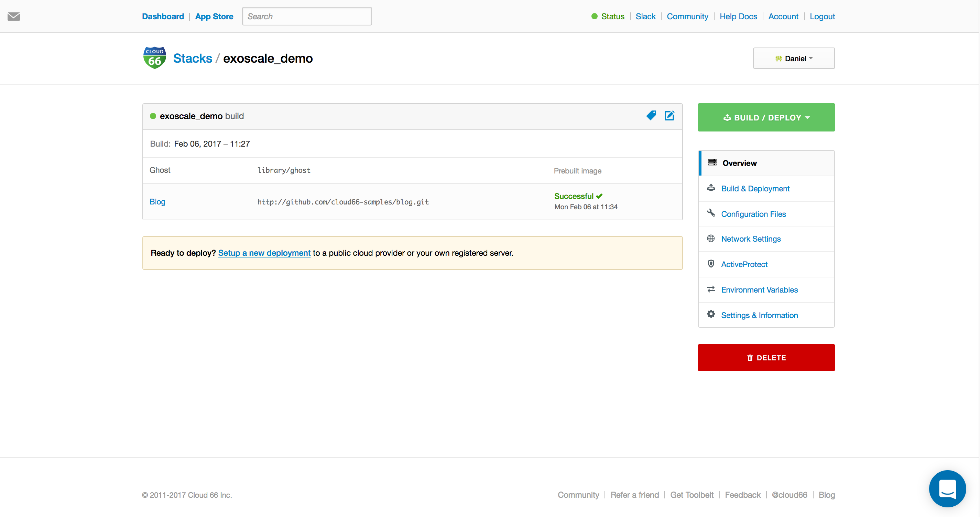Open the App Store from the navigation
This screenshot has height=517, width=980.
tap(214, 17)
